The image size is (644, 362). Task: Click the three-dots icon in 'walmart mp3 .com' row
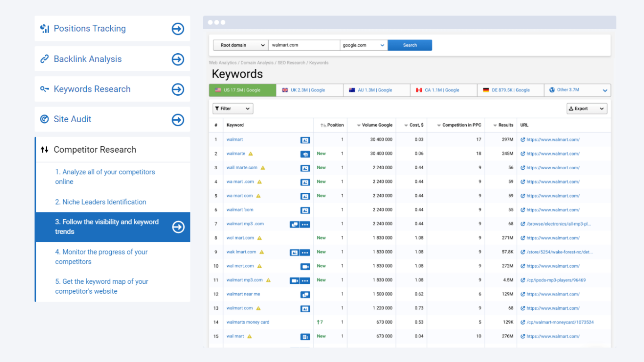click(x=305, y=224)
